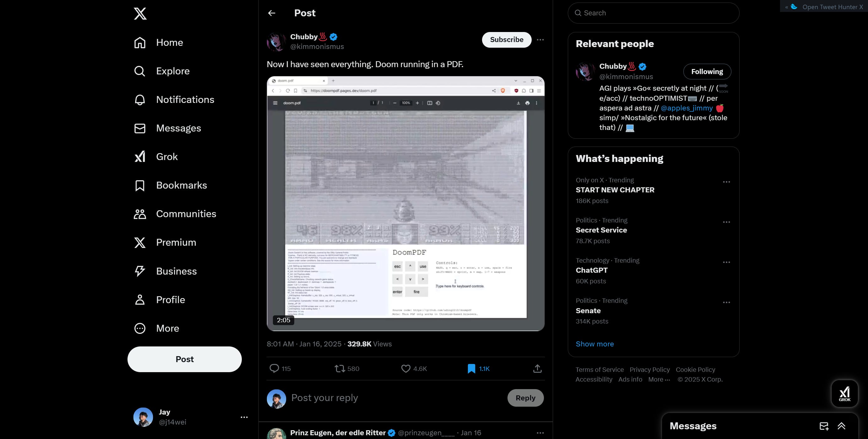Open Senate trending topic
868x439 pixels.
pos(588,311)
